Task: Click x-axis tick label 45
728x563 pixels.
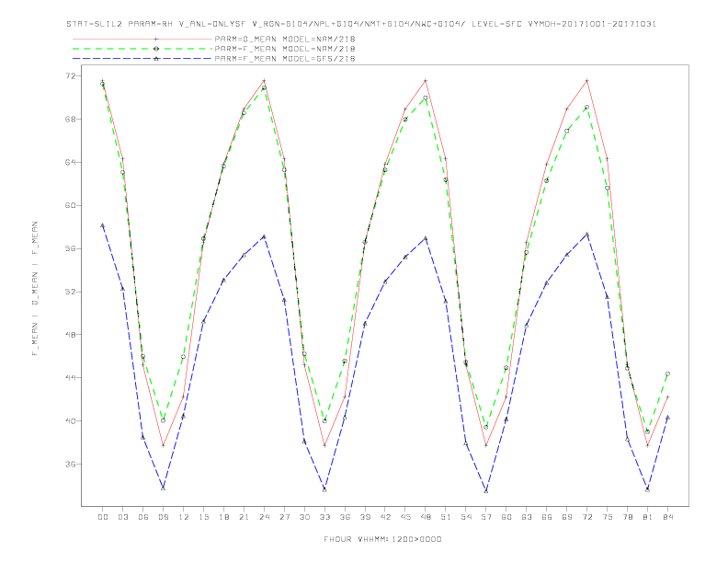Action: pyautogui.click(x=405, y=517)
